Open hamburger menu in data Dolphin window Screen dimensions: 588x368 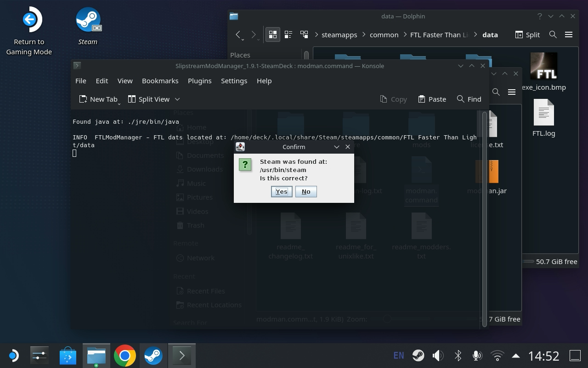point(568,34)
